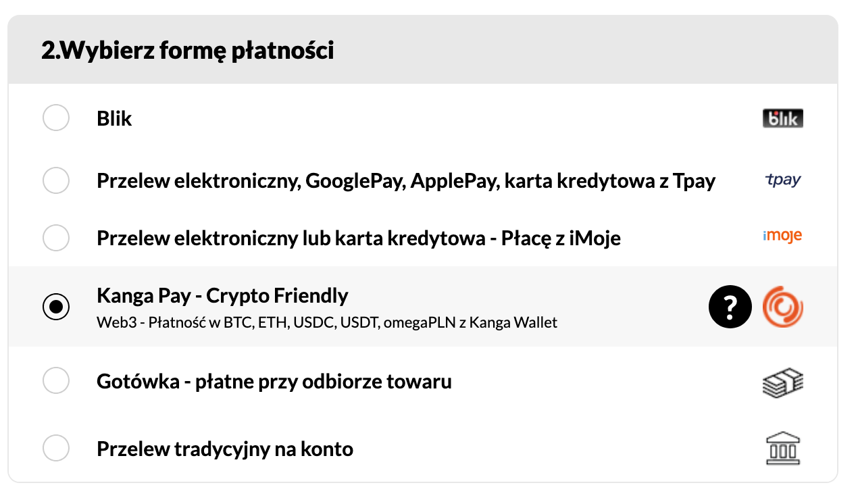Click the GooglePay, ApplePay Tpay option text
Screen dimensions: 858x504
click(x=405, y=181)
